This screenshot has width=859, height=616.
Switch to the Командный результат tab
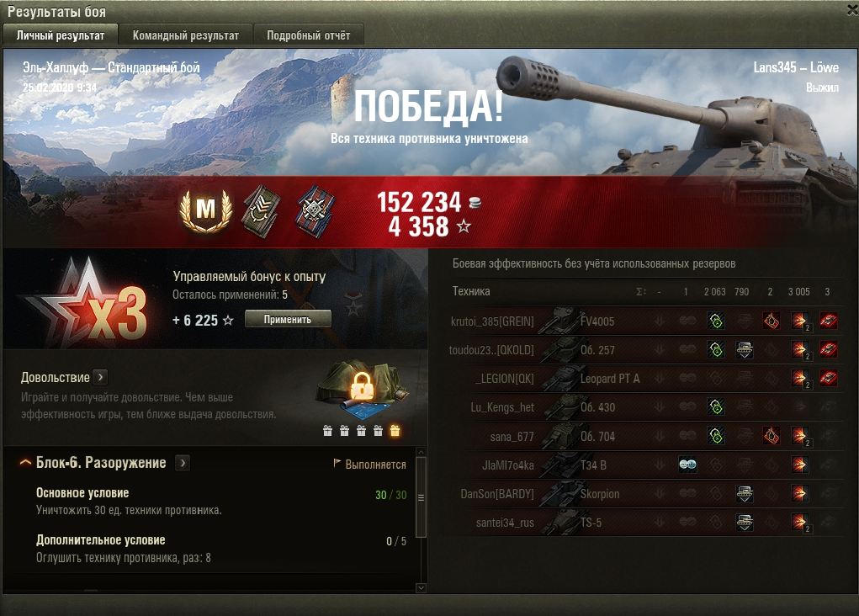point(186,35)
